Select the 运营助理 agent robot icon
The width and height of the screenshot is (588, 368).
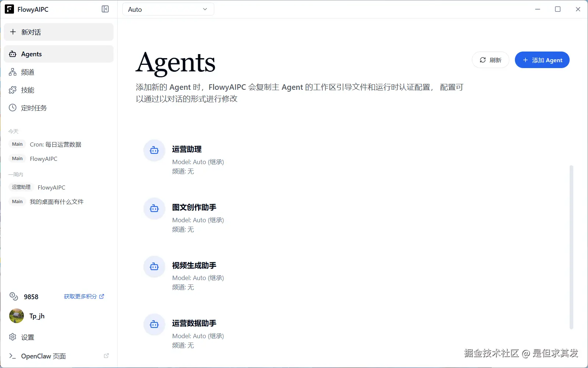point(154,151)
